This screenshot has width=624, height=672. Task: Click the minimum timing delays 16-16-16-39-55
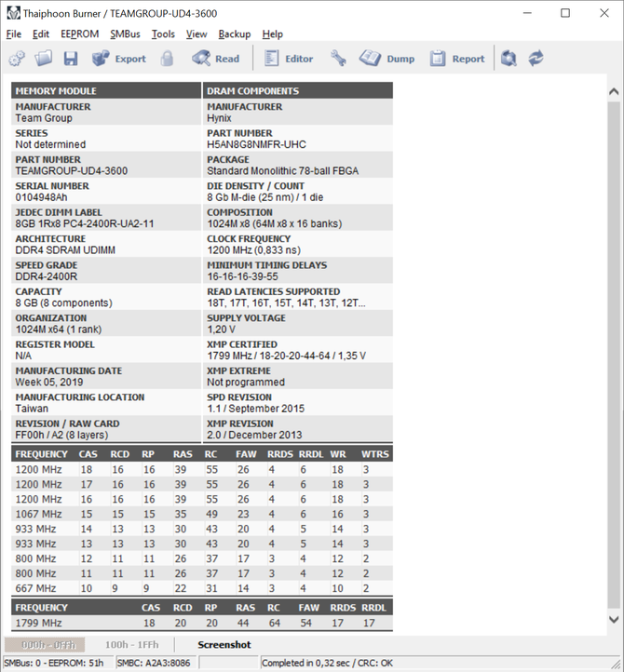[242, 276]
